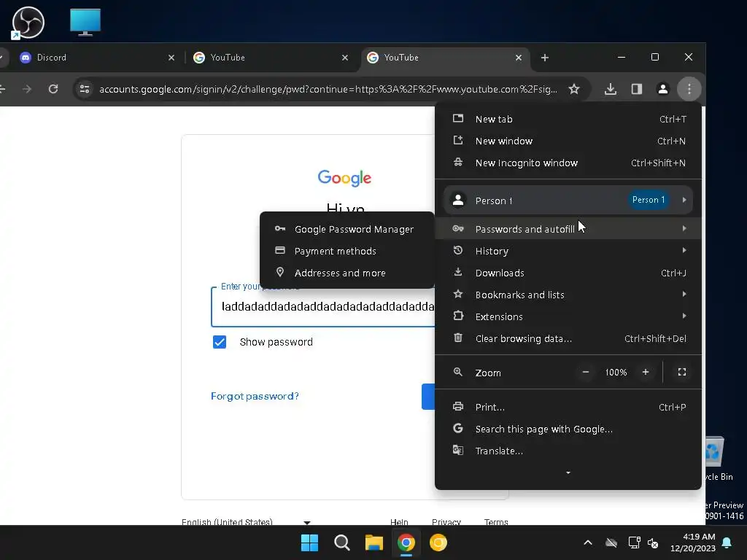Open Privacy link in page footer
The image size is (747, 560).
[446, 522]
